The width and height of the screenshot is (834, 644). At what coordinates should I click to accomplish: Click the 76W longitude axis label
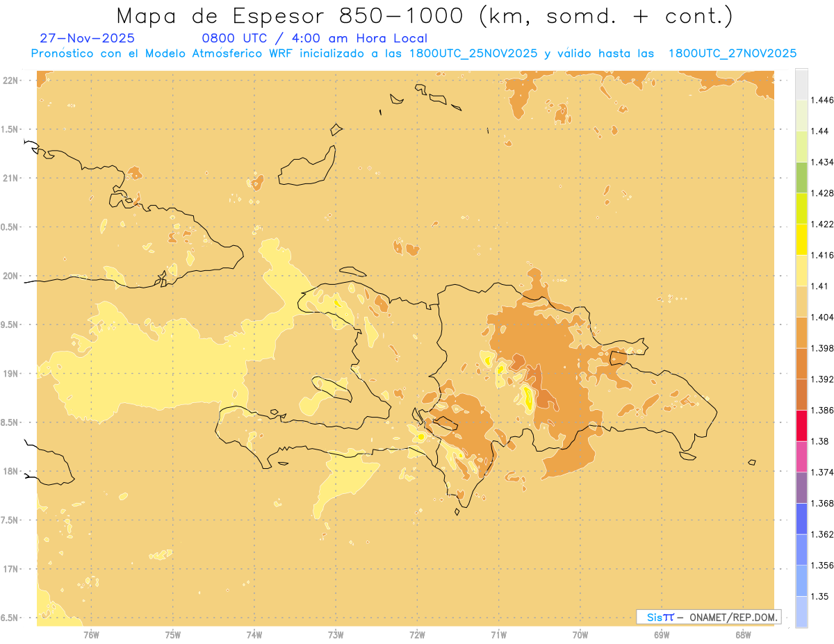pyautogui.click(x=91, y=634)
